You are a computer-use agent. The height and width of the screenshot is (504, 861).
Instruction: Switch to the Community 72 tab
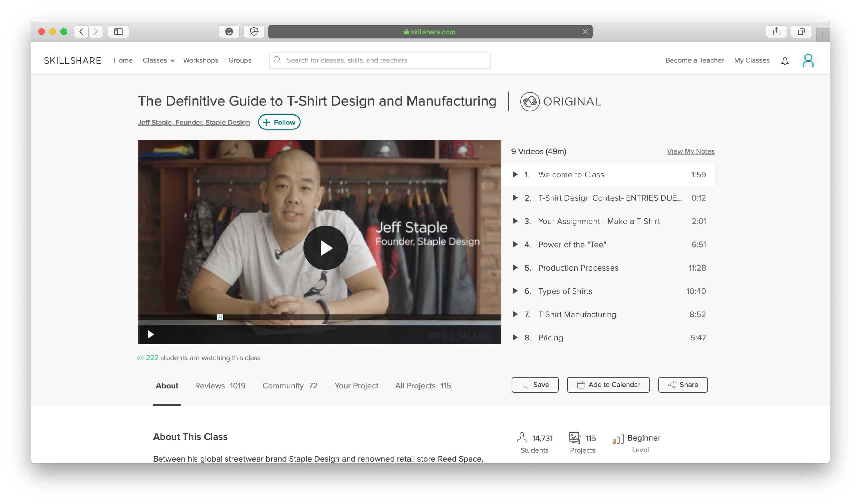tap(290, 386)
